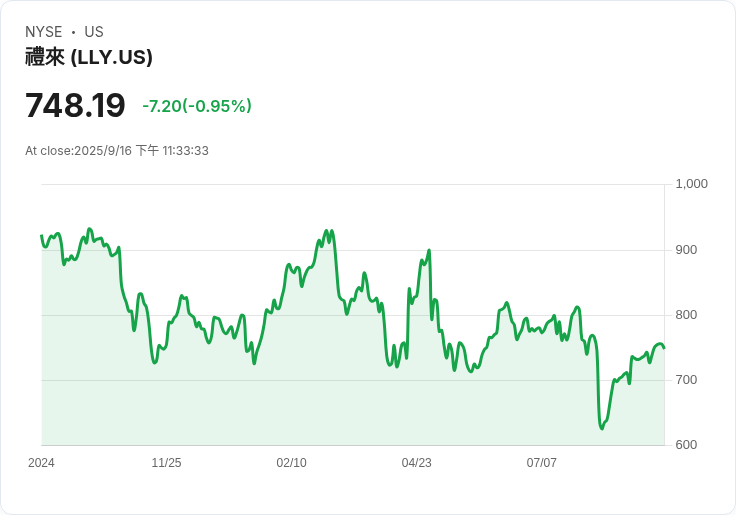Click the chart's lowest point near 625
The width and height of the screenshot is (736, 515).
(x=602, y=429)
